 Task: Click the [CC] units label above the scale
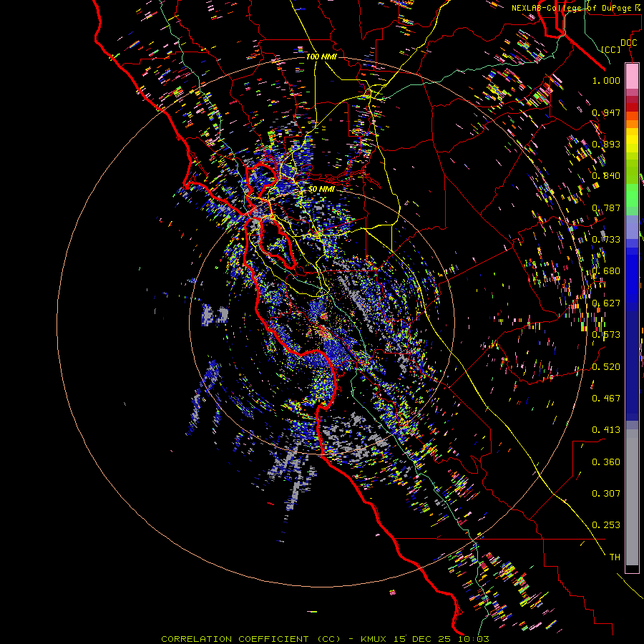coord(611,49)
